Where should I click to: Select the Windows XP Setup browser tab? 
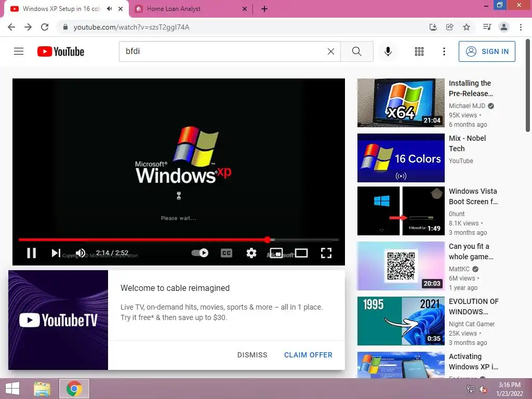(62, 9)
